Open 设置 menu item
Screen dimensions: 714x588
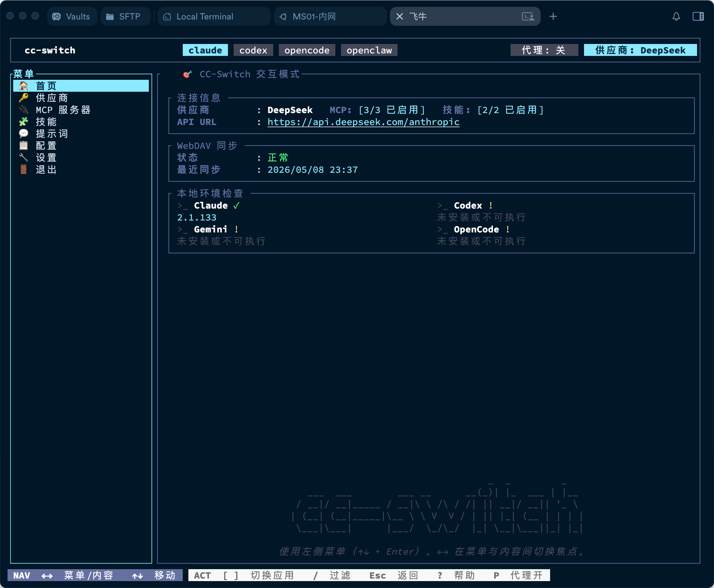click(x=81, y=157)
